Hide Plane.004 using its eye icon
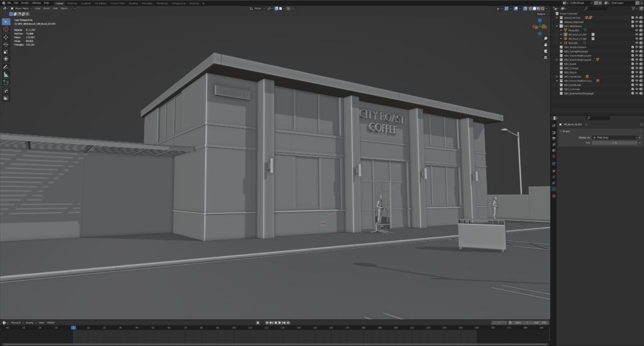This screenshot has height=346, width=644. pos(636,30)
